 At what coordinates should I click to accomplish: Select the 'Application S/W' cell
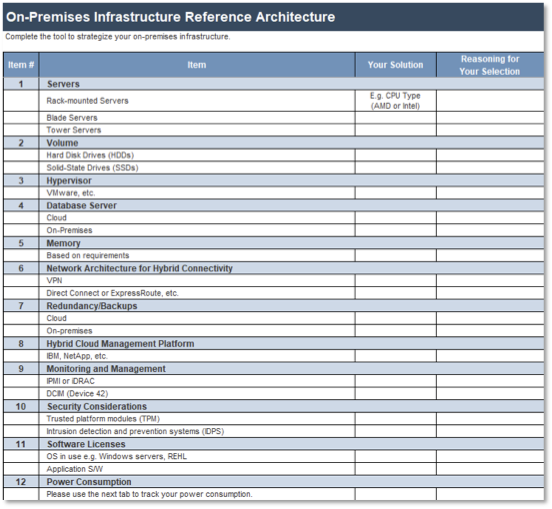tap(197, 469)
